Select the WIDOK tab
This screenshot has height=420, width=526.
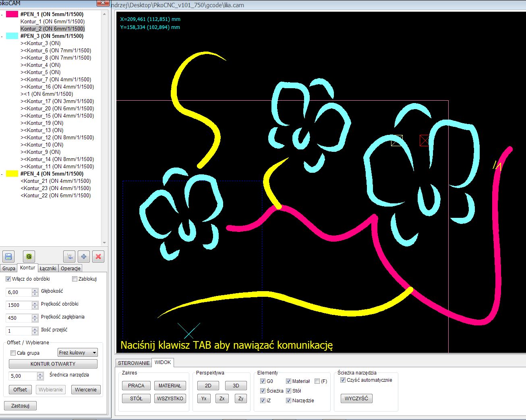point(163,362)
